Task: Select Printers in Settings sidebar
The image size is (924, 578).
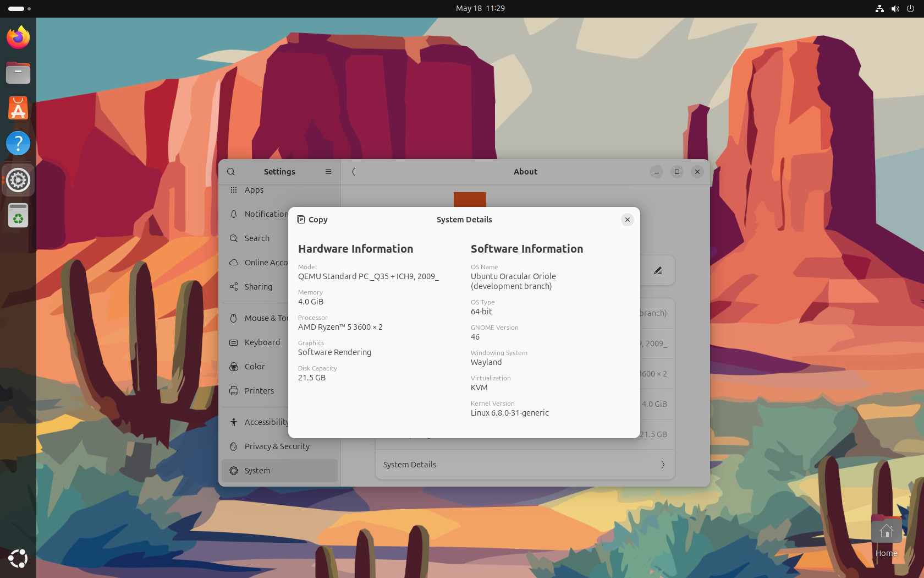Action: pyautogui.click(x=279, y=391)
